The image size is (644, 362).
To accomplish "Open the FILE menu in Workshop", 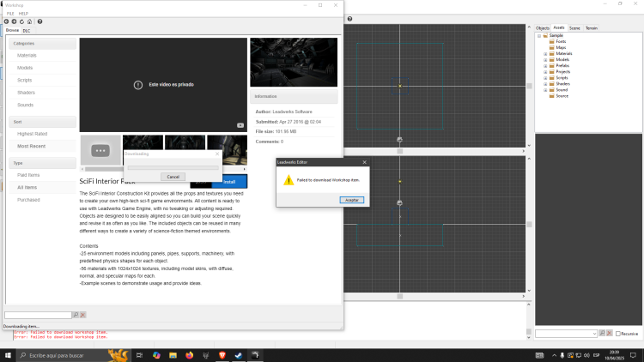I will click(x=10, y=14).
